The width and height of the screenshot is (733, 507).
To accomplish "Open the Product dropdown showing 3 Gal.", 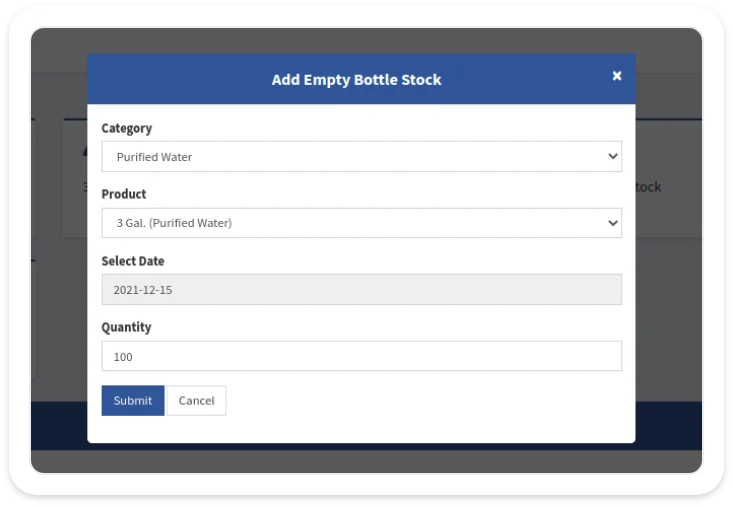I will [361, 223].
